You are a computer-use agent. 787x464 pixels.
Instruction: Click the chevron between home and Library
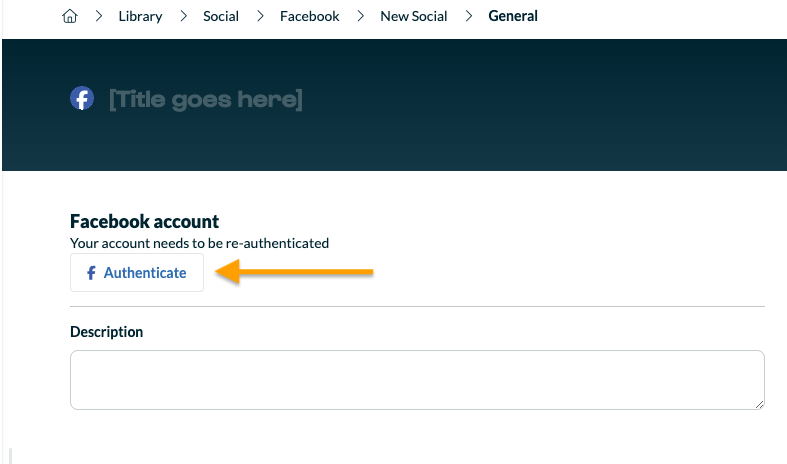tap(99, 16)
